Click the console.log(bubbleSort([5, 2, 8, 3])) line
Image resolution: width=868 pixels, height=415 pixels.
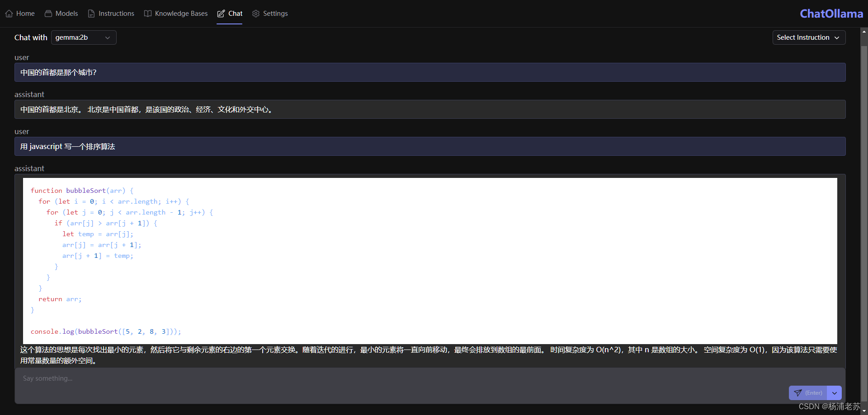pos(106,331)
